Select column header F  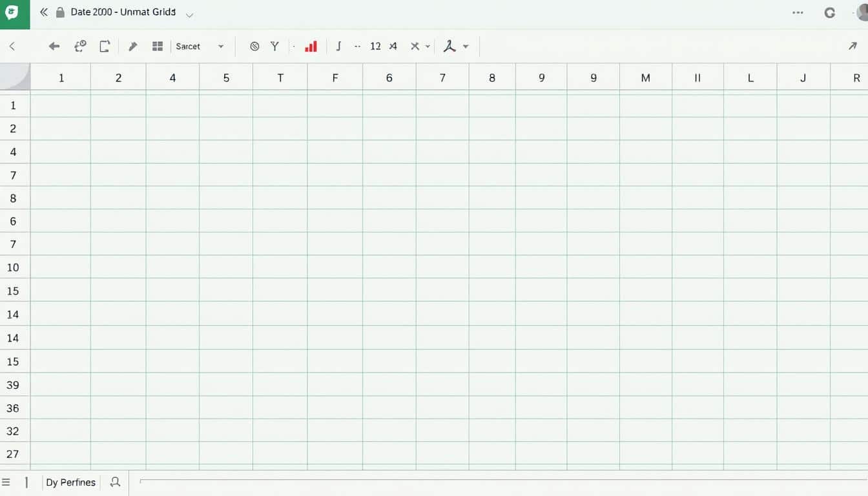point(335,77)
